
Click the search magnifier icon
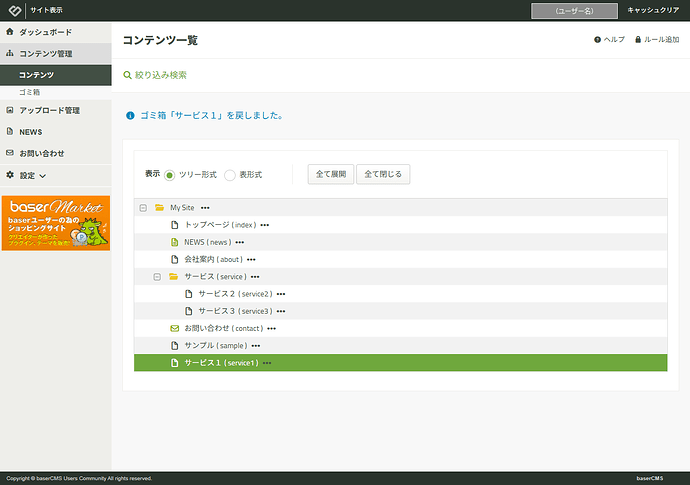pyautogui.click(x=127, y=75)
